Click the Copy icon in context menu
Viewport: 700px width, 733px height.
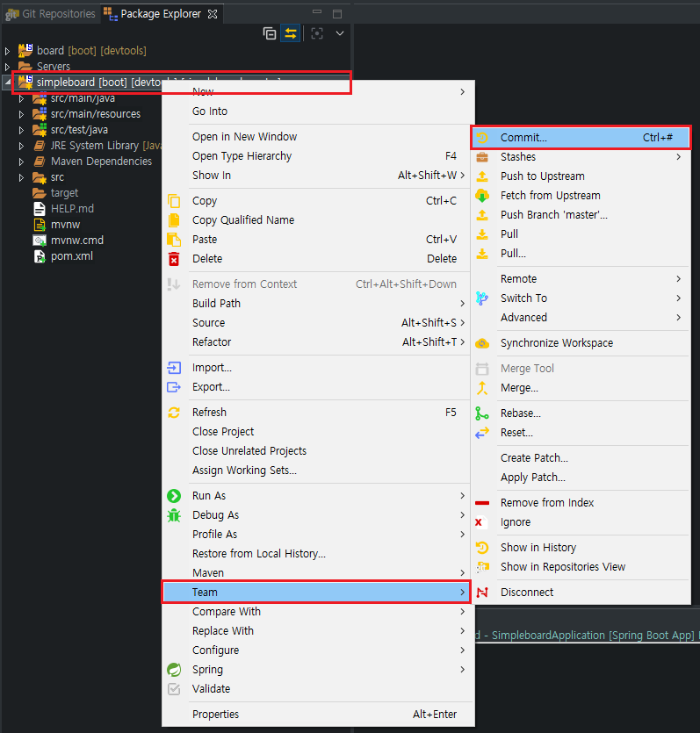coord(174,201)
